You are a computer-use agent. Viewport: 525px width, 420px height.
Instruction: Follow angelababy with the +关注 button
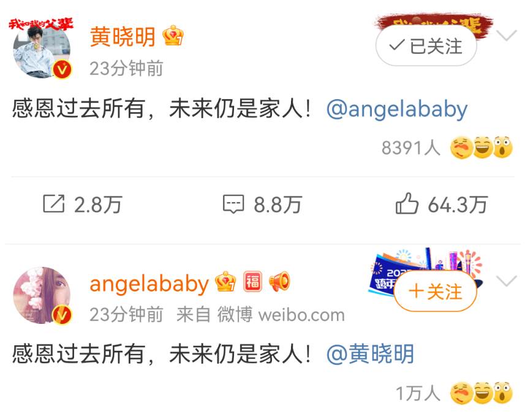[436, 291]
